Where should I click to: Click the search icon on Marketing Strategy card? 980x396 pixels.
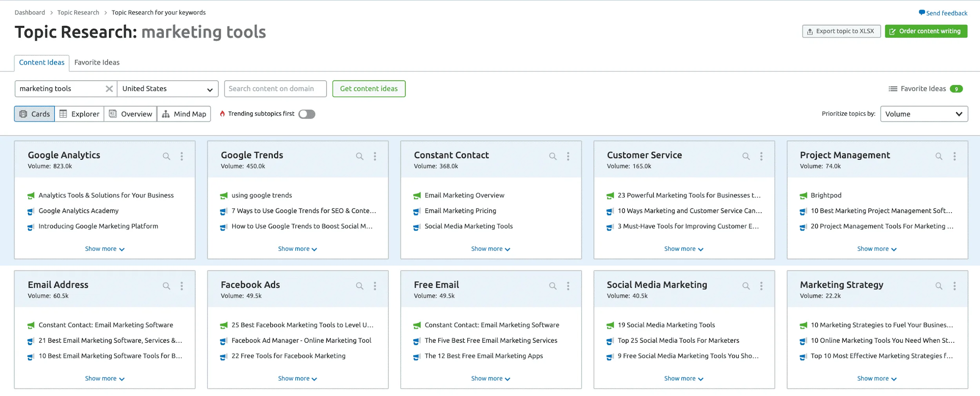939,286
